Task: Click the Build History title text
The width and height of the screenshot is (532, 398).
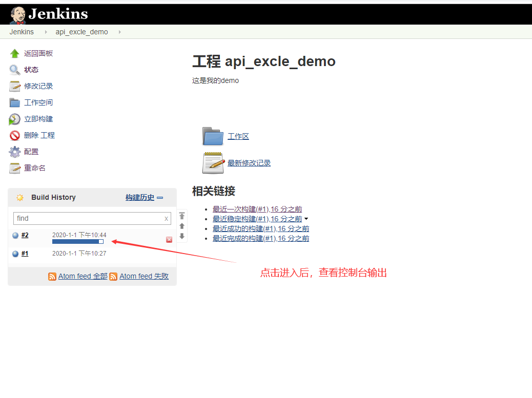Action: tap(54, 197)
